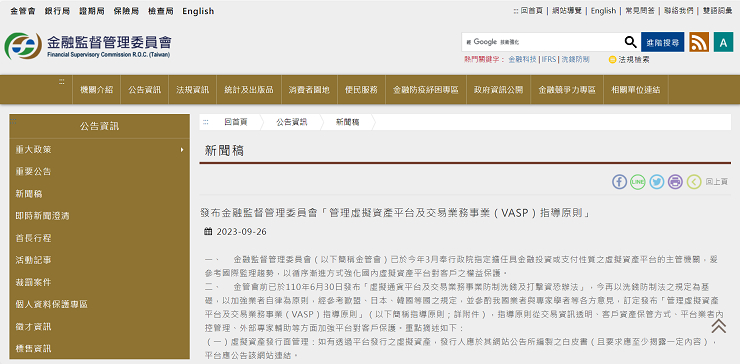Share the article on Facebook
The width and height of the screenshot is (740, 364).
(619, 182)
